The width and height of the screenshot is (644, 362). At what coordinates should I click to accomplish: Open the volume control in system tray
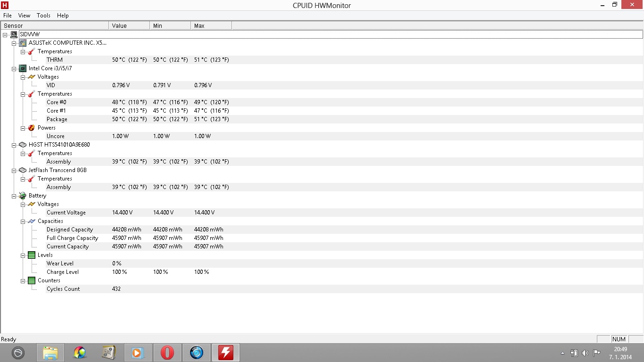coord(585,353)
